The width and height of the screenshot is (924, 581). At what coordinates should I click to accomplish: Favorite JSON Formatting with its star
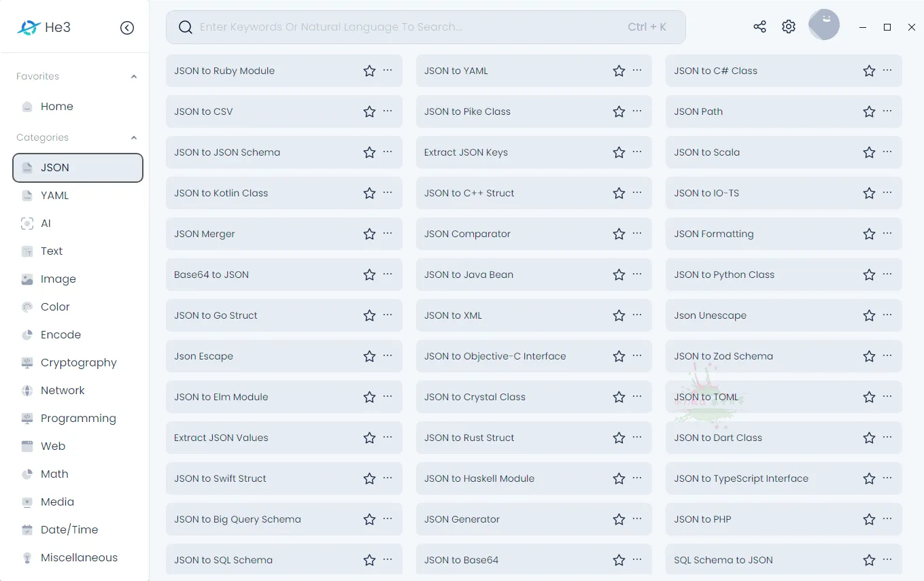coord(869,234)
